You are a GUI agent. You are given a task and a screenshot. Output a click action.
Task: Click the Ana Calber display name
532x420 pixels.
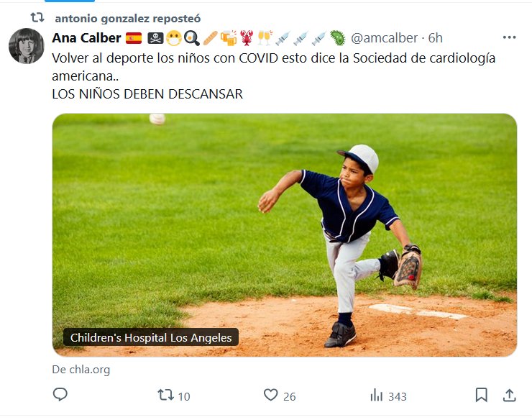tap(86, 38)
